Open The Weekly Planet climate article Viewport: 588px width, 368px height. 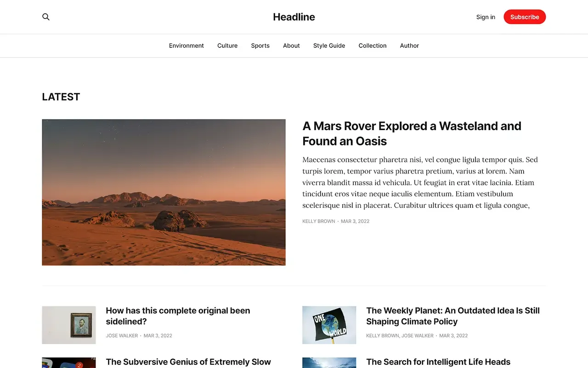coord(453,316)
